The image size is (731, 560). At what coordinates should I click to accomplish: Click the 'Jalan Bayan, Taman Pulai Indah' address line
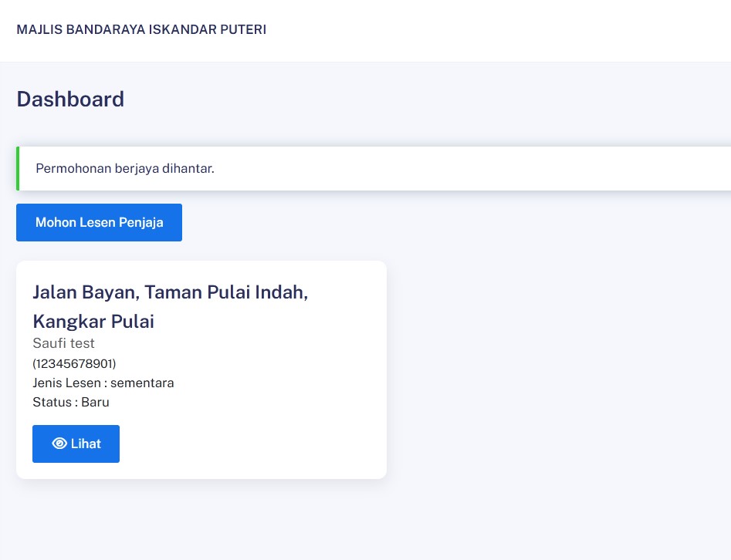170,292
